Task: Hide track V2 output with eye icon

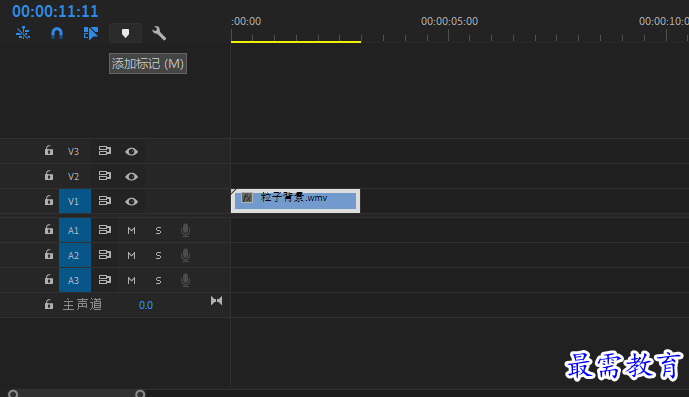Action: click(x=131, y=177)
